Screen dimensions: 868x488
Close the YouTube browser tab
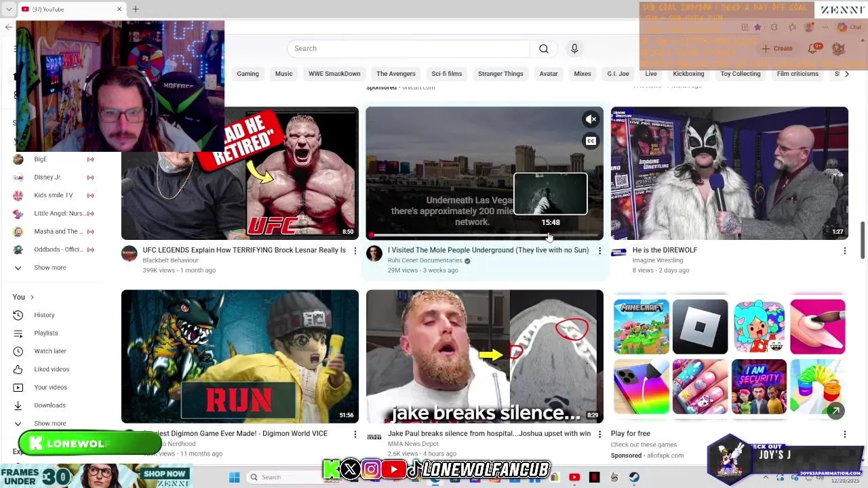119,9
